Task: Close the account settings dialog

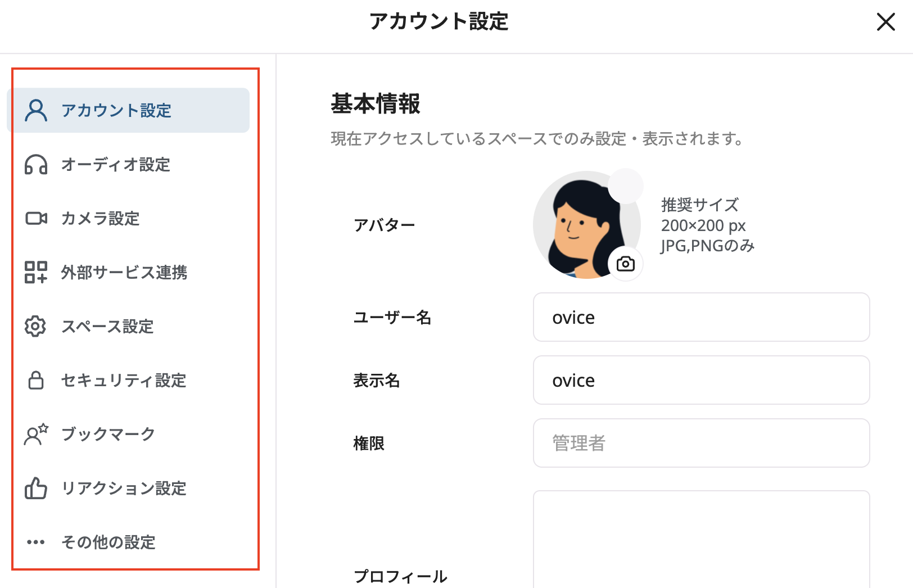Action: click(885, 22)
